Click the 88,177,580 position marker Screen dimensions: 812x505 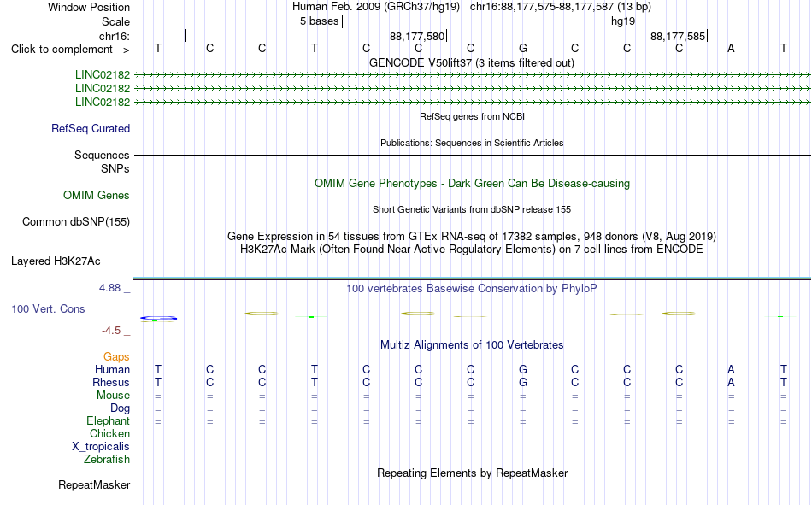pyautogui.click(x=417, y=36)
